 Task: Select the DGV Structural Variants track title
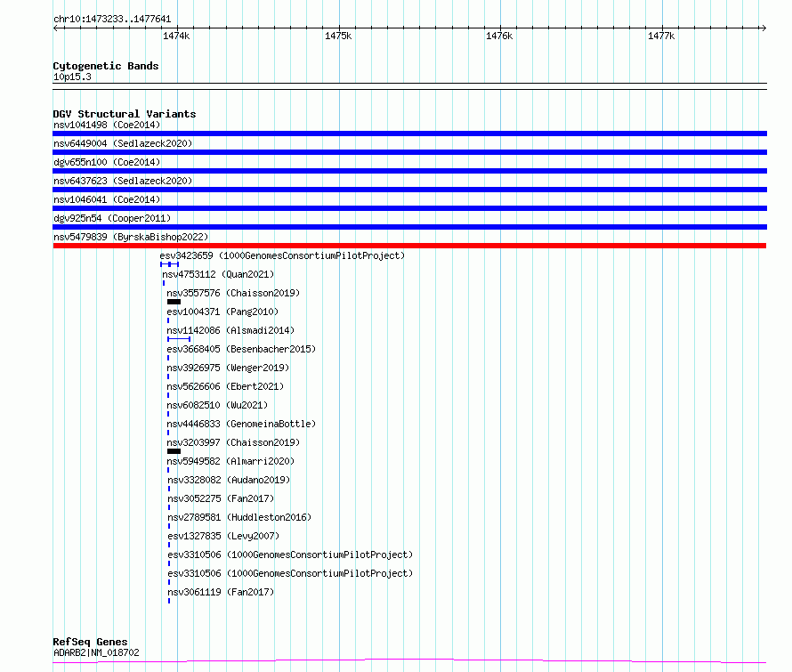click(125, 114)
